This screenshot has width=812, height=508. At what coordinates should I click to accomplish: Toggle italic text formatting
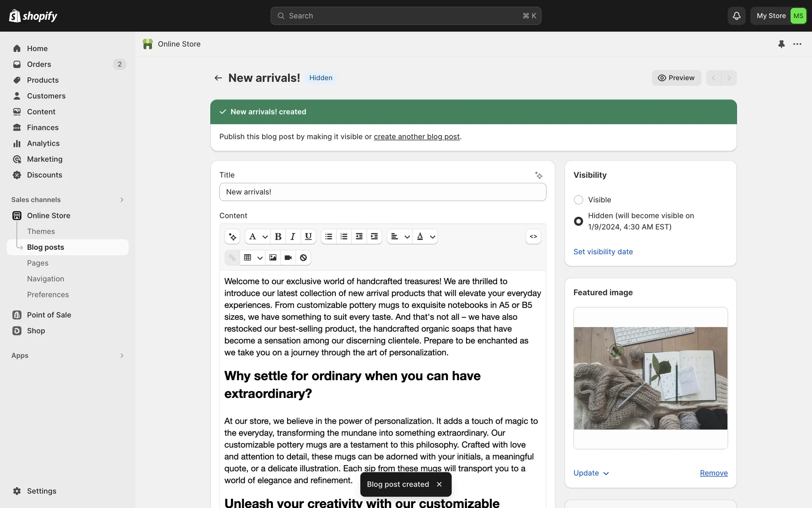tap(293, 237)
